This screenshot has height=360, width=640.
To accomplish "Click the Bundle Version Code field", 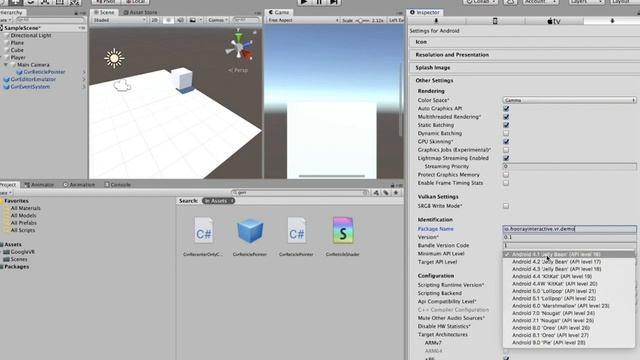I will pos(569,245).
